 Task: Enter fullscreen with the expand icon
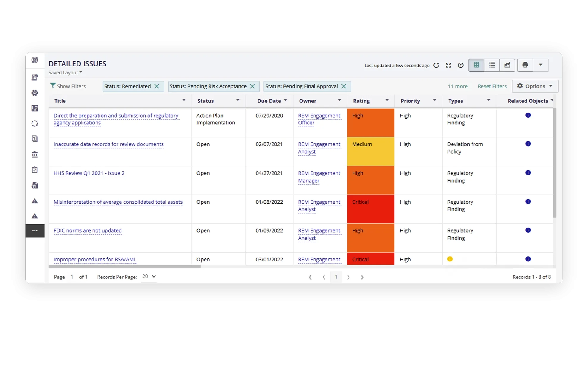coord(448,65)
